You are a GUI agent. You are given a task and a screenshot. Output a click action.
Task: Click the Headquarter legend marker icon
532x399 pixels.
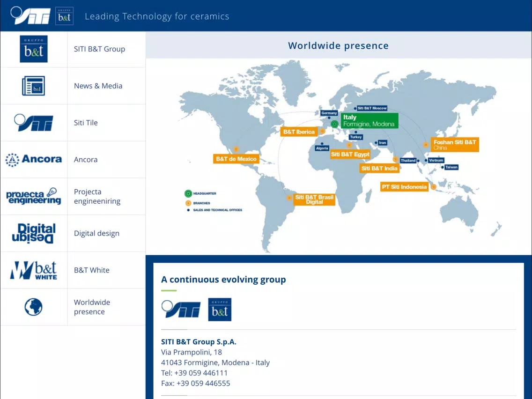point(188,193)
